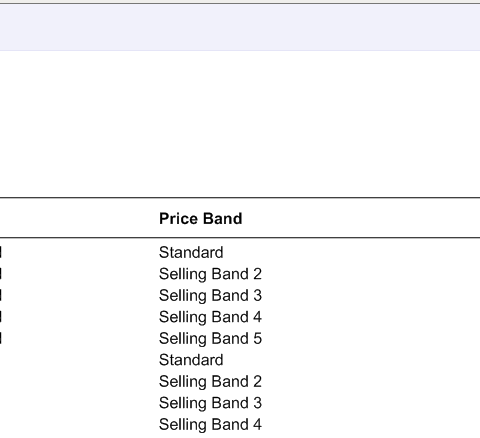Click clipped cell left of Selling Band 5
The image size is (480, 438).
click(1, 338)
